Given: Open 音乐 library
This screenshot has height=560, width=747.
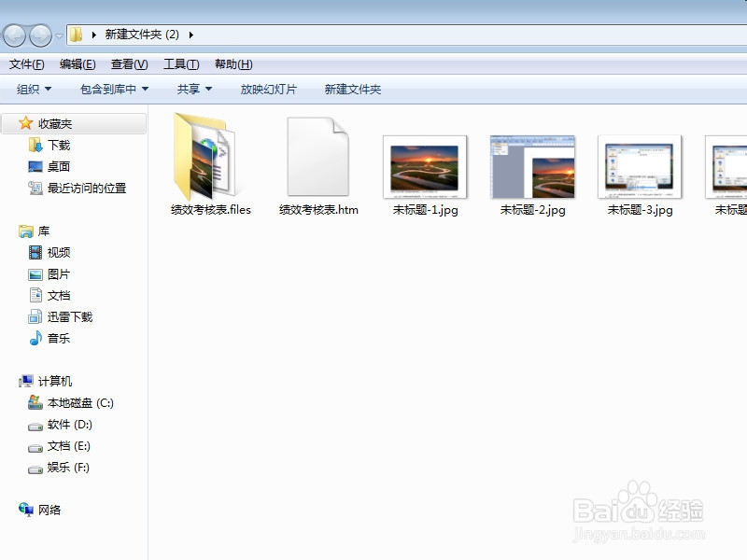Looking at the screenshot, I should coord(59,339).
